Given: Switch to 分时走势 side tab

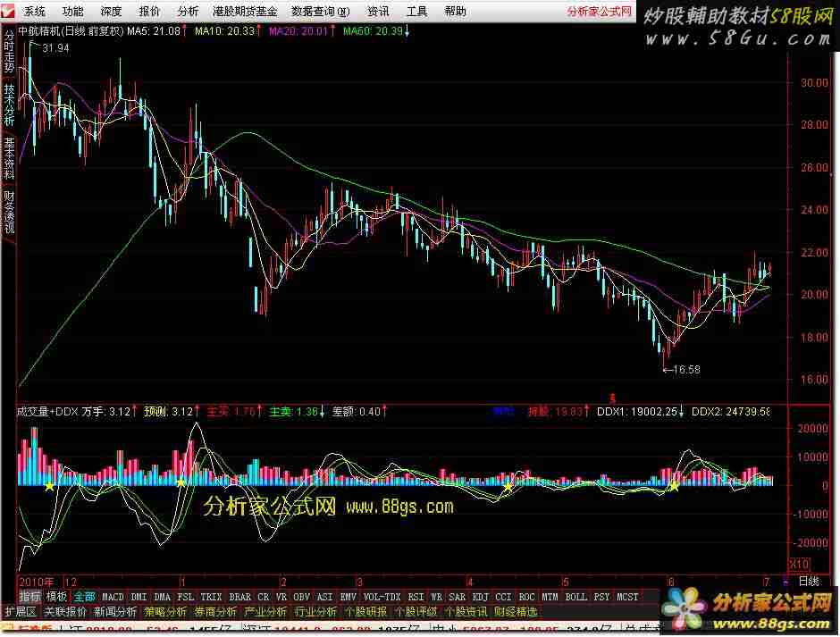Looking at the screenshot, I should click(9, 52).
